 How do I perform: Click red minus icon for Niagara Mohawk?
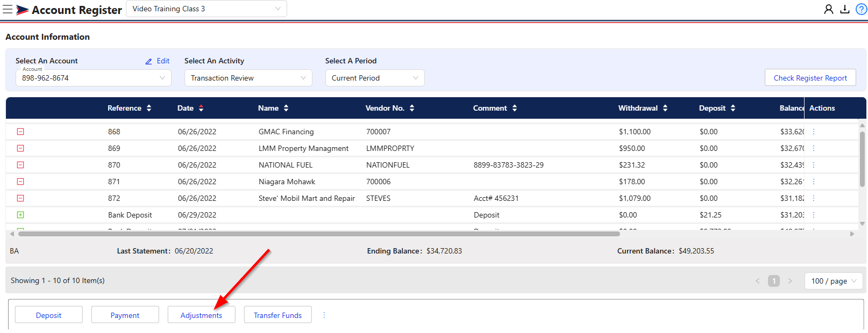click(20, 182)
